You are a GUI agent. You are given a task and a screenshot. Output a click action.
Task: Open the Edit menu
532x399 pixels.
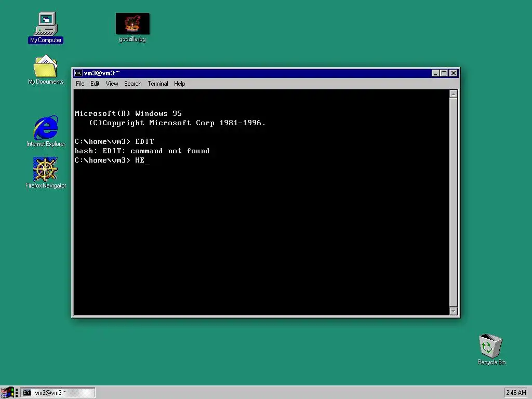[95, 84]
